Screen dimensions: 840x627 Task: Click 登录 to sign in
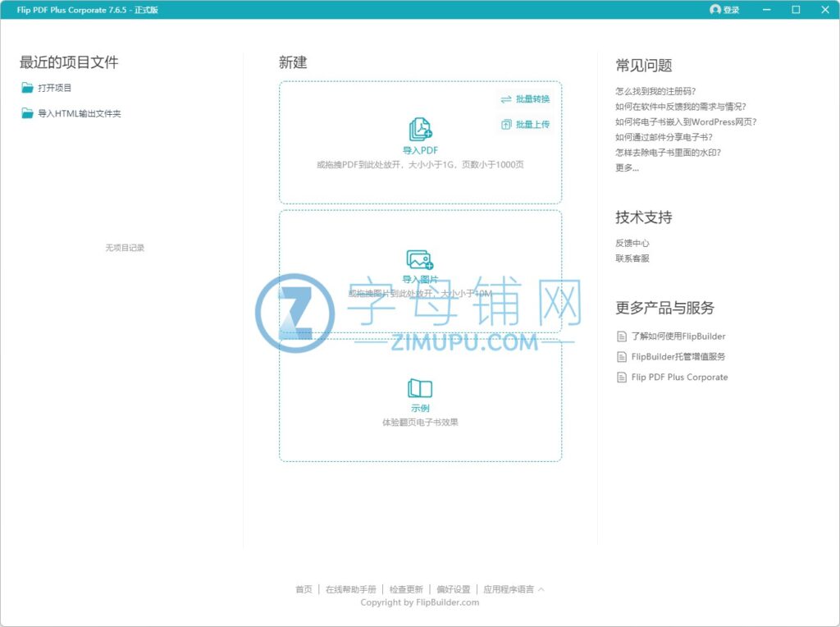pyautogui.click(x=731, y=10)
